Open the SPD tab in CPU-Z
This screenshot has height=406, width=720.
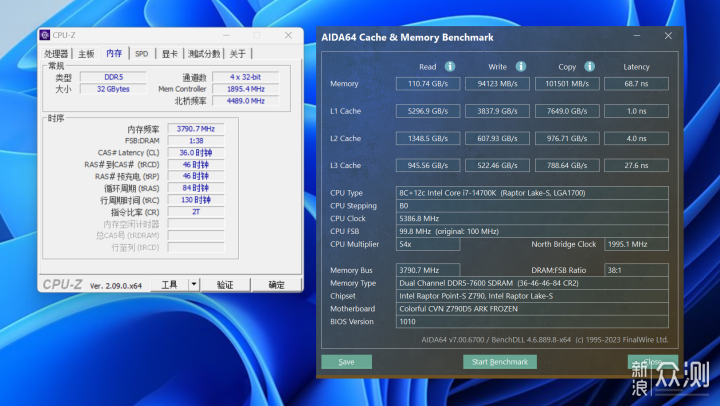pos(142,54)
